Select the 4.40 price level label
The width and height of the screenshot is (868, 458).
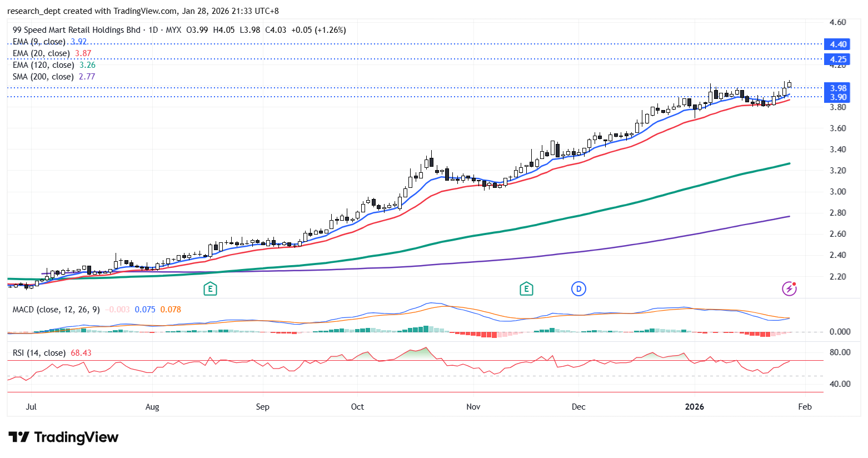[x=838, y=44]
